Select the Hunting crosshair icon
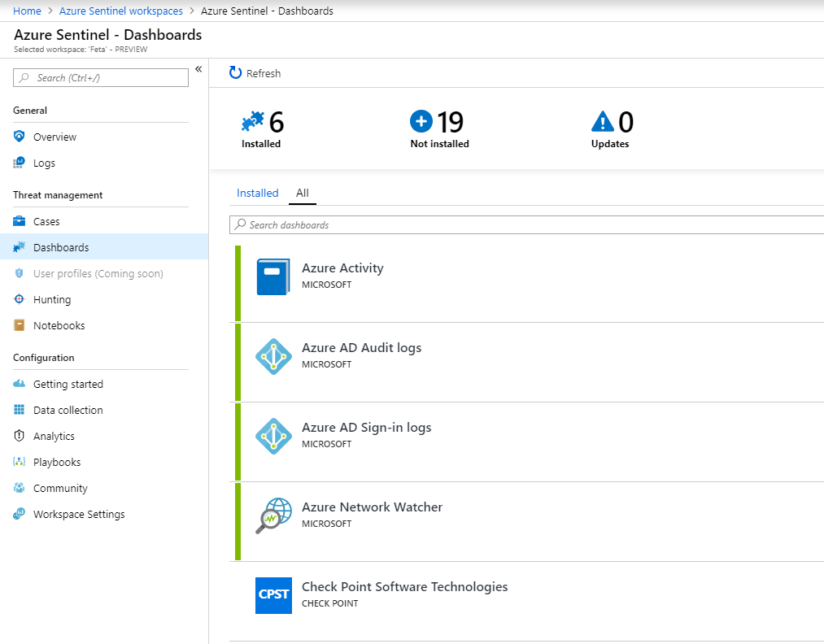This screenshot has height=644, width=824. pyautogui.click(x=20, y=299)
